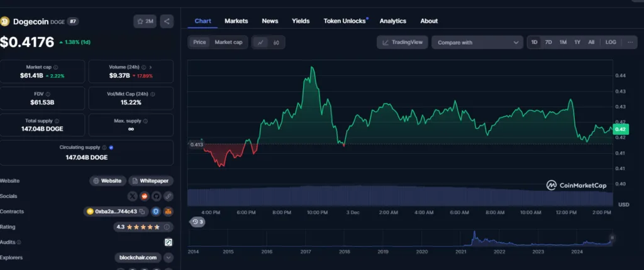Add token to MetaMask via fox icon
This screenshot has width=644, height=270.
(x=169, y=212)
